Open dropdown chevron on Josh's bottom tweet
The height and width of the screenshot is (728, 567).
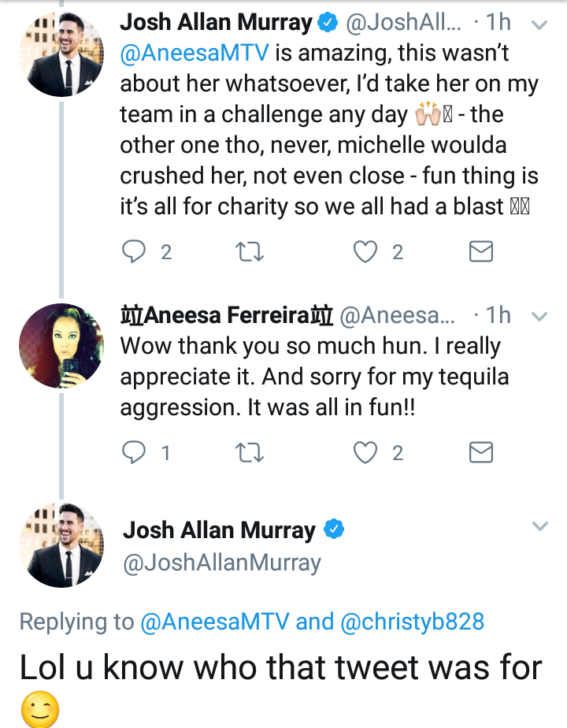pyautogui.click(x=539, y=526)
